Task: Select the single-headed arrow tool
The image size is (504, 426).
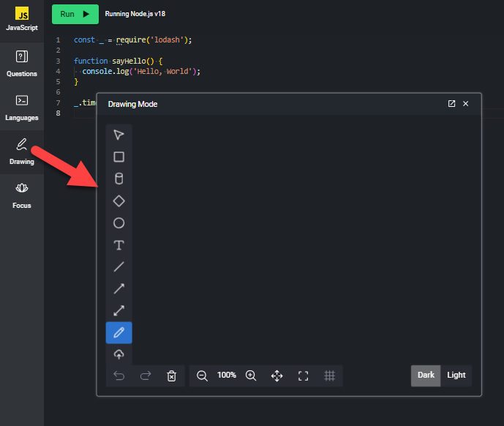Action: point(119,289)
